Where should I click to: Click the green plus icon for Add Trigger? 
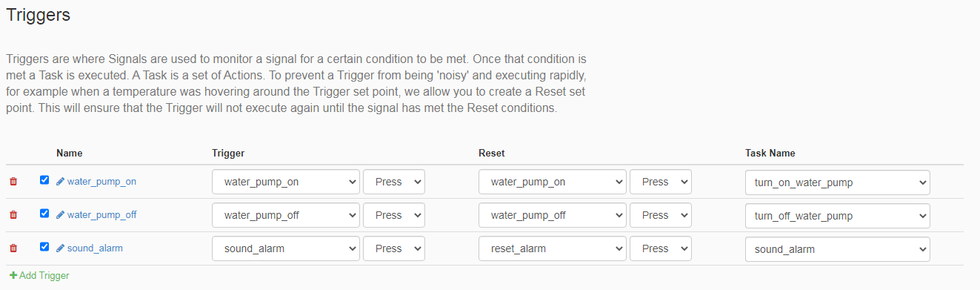[x=13, y=275]
